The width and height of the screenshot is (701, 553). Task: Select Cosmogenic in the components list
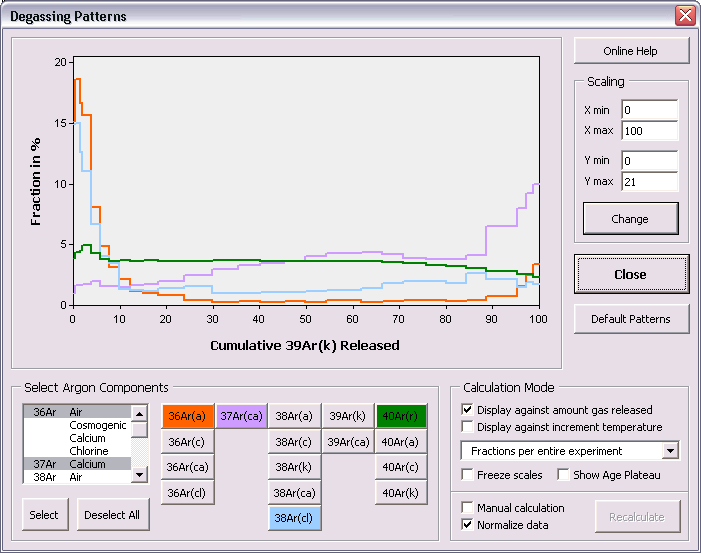tap(97, 425)
